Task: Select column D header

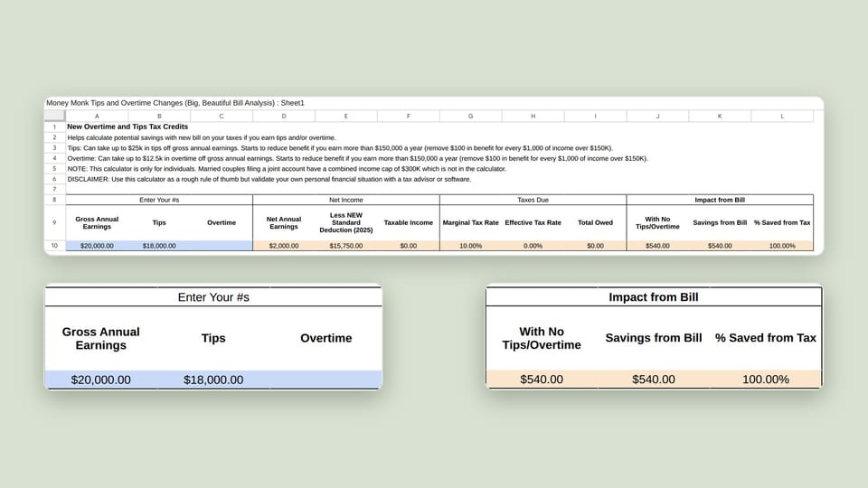Action: 284,117
